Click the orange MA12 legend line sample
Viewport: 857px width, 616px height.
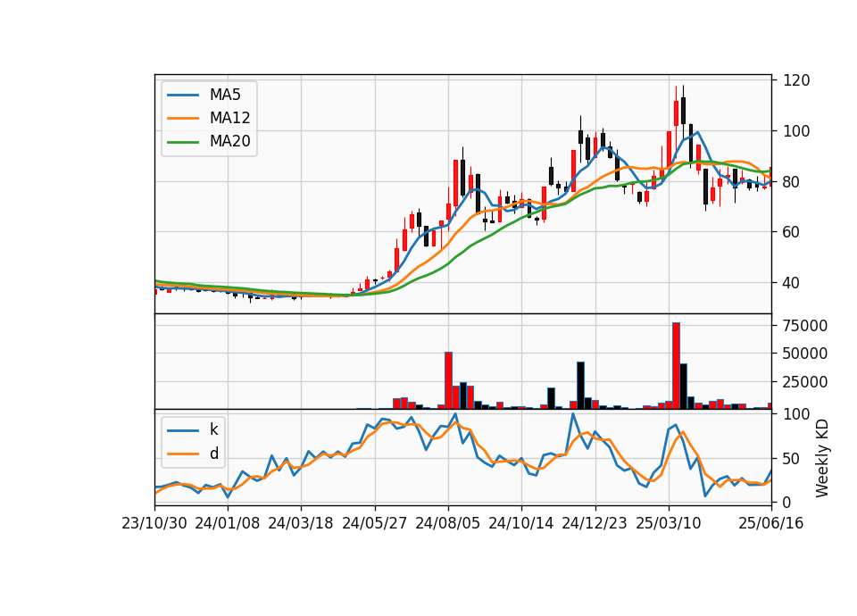[183, 118]
